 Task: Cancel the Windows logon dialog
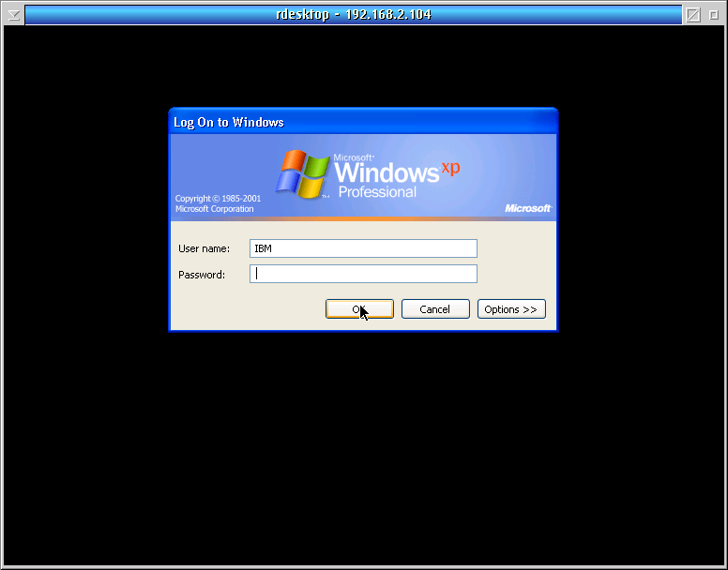point(435,308)
